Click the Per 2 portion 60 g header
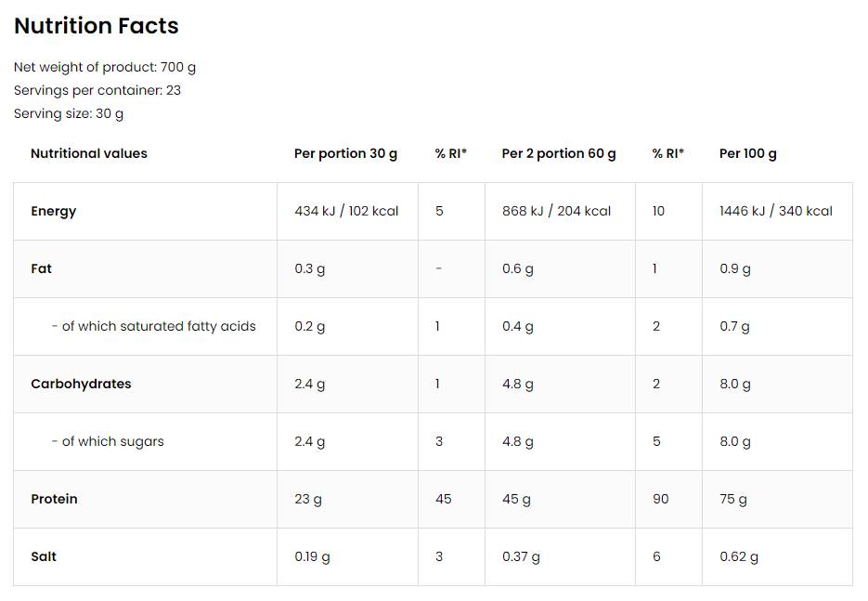This screenshot has height=601, width=868. point(559,153)
